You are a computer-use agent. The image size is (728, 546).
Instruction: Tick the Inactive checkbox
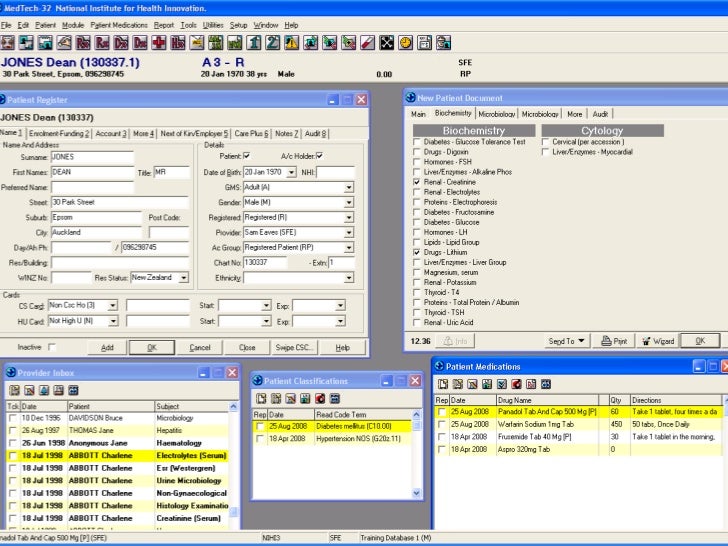[x=52, y=347]
